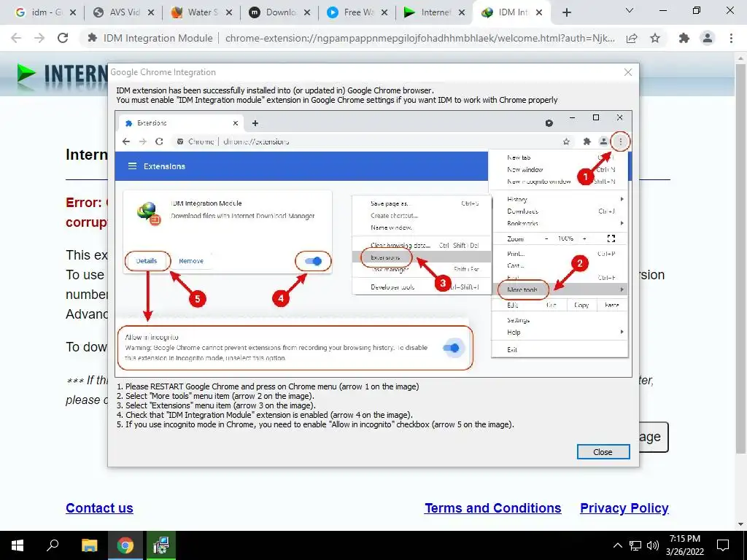The height and width of the screenshot is (560, 747).
Task: Close the "idm - G" tab
Action: click(73, 13)
